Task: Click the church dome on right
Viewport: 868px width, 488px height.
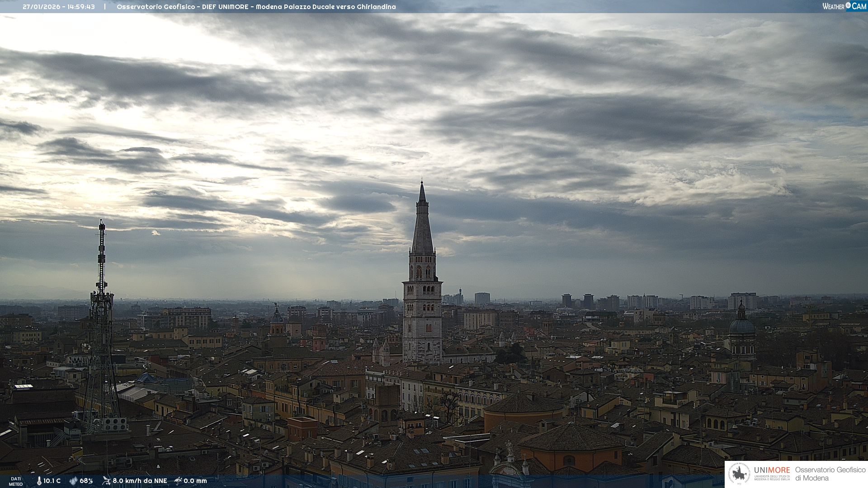Action: [x=742, y=325]
